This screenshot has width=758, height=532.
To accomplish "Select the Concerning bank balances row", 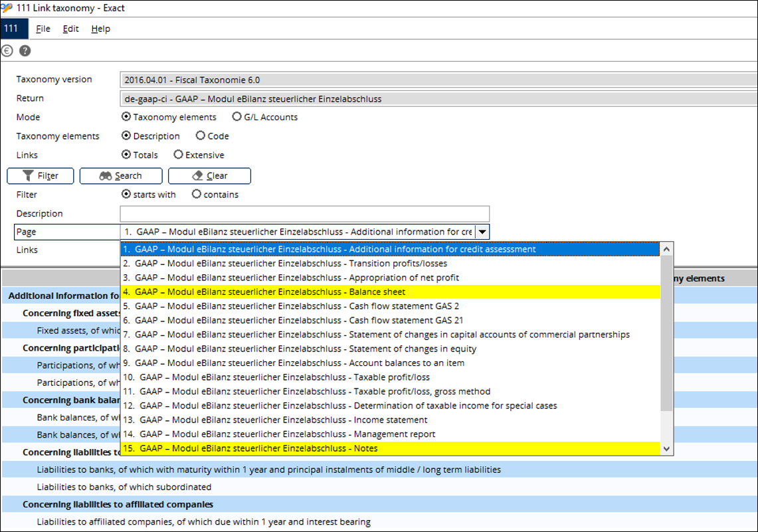I will pyautogui.click(x=61, y=400).
